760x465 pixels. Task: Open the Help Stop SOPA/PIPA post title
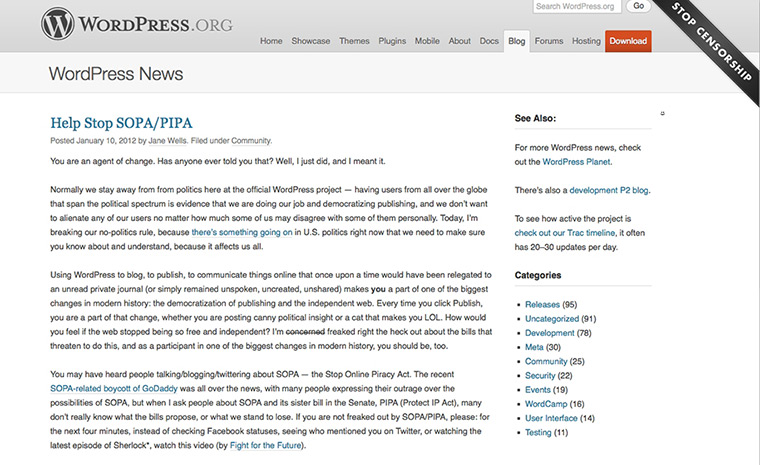coord(121,123)
